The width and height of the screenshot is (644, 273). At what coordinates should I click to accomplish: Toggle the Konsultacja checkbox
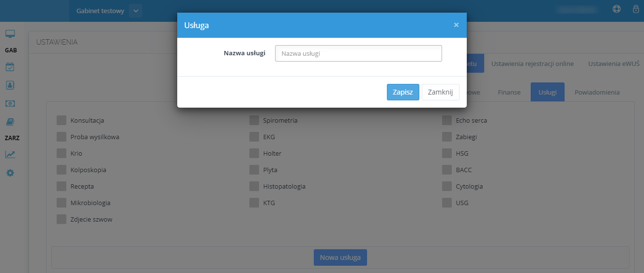coord(61,120)
